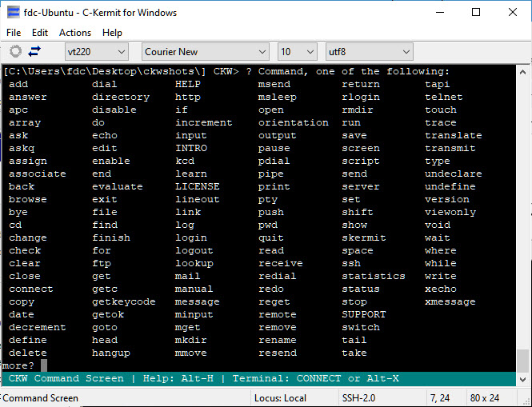The height and width of the screenshot is (407, 532).
Task: Click 'Command Screen' in the status bar
Action: [x=40, y=398]
